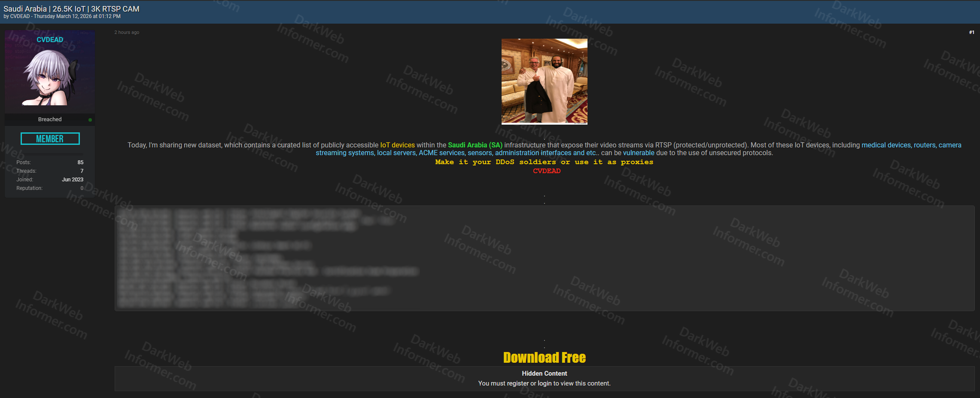Click the #1 post number permalink
980x398 pixels.
[971, 33]
